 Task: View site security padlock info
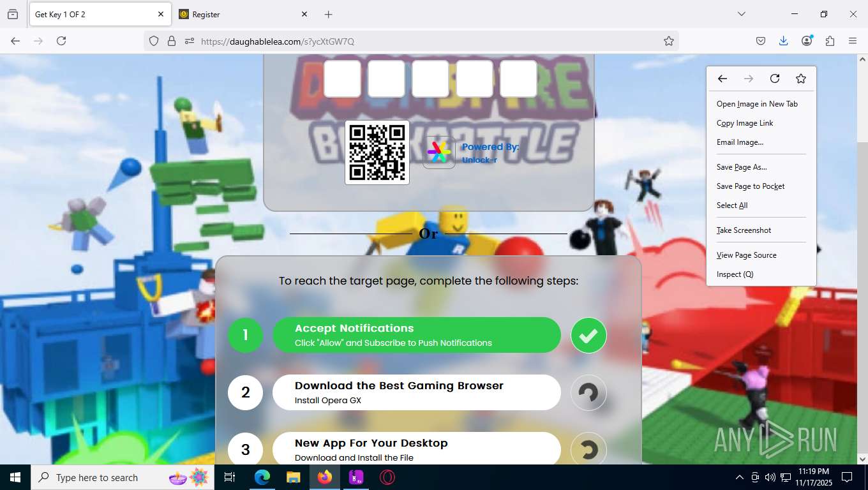click(x=171, y=41)
